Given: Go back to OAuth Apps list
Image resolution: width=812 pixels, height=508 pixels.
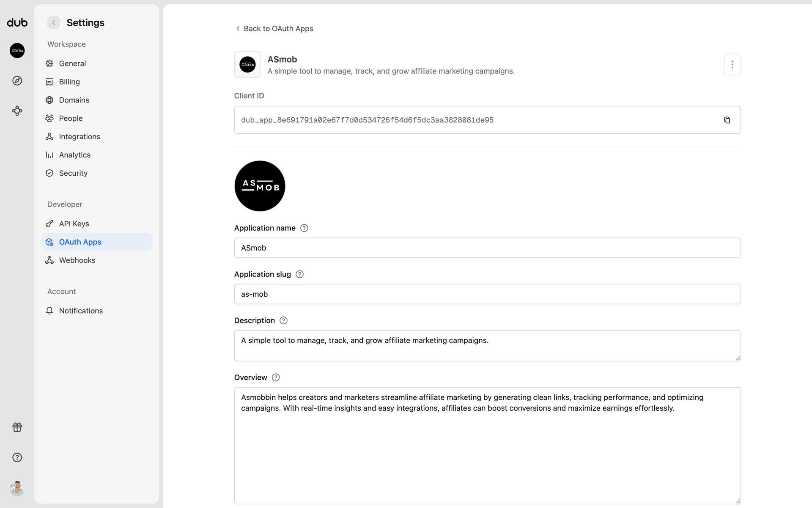Looking at the screenshot, I should click(274, 29).
